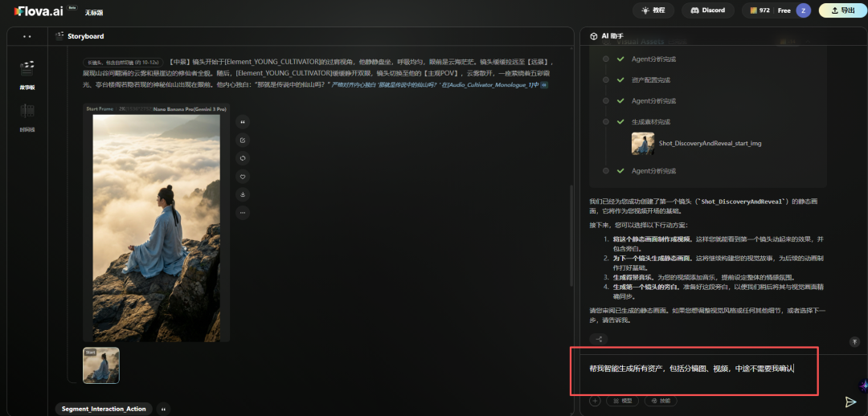Select the Start thumbnail below the image
Screen dimensions: 868x416
[x=101, y=365]
